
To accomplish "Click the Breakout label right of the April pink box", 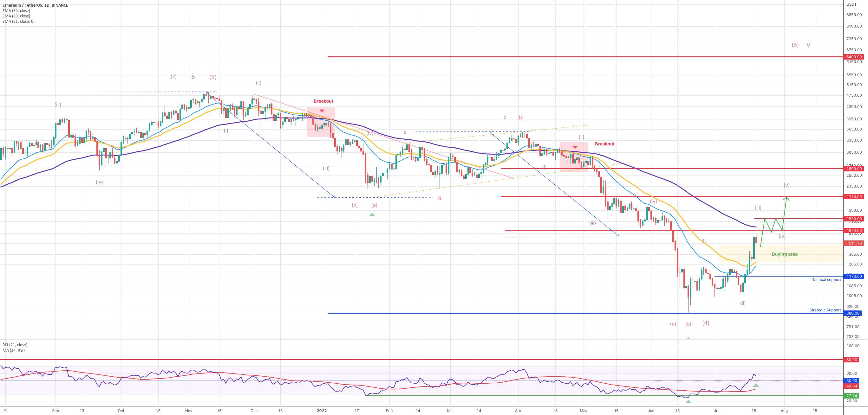I will [604, 144].
